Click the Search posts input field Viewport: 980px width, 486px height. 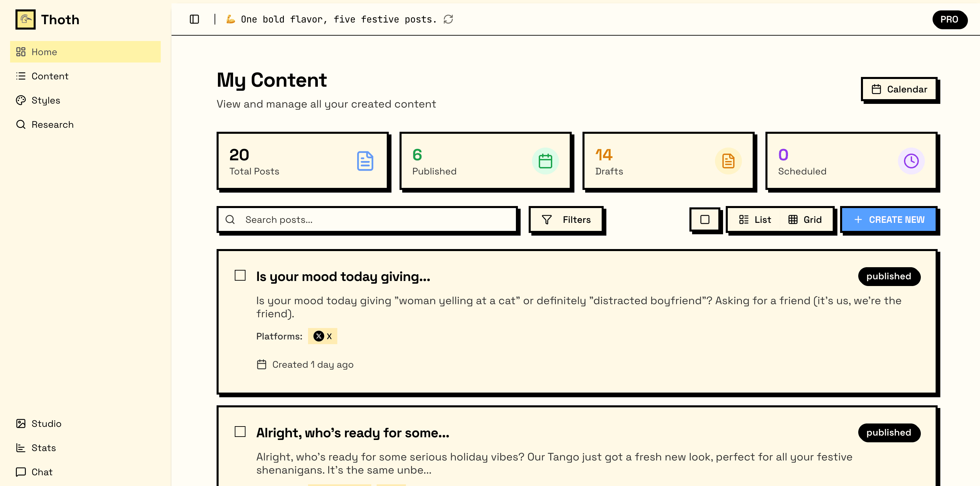coord(377,219)
